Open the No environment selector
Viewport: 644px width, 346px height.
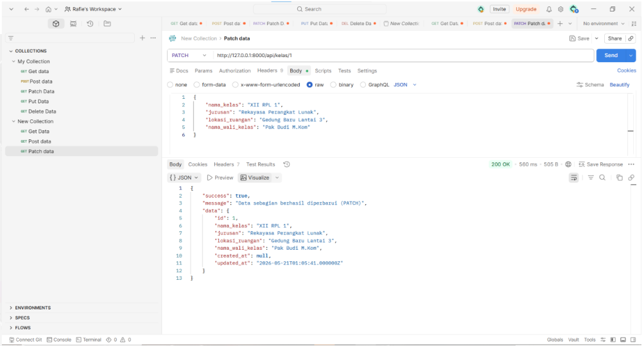tap(604, 24)
